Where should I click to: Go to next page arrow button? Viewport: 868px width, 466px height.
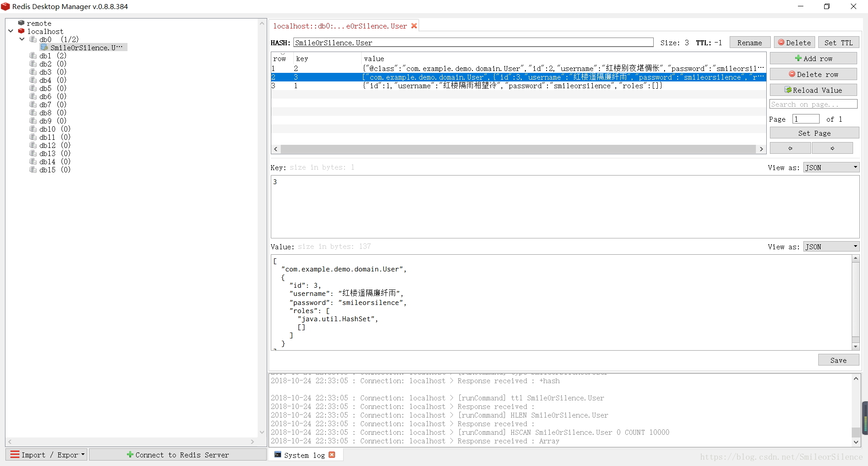[x=832, y=148]
